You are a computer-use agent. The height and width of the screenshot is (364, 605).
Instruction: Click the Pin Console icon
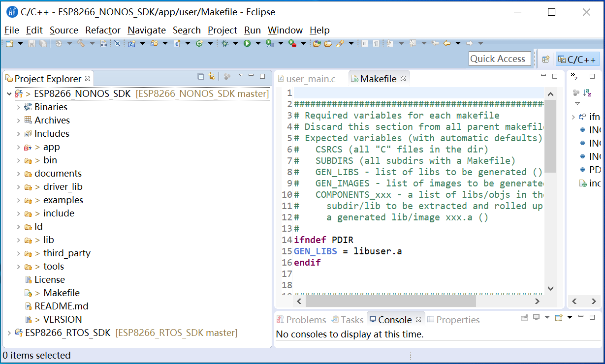point(525,318)
